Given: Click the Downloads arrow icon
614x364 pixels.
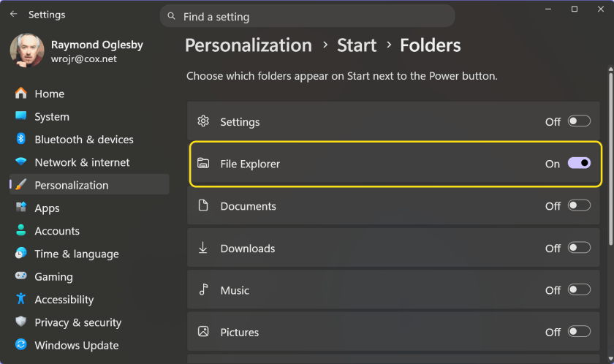Looking at the screenshot, I should tap(203, 247).
